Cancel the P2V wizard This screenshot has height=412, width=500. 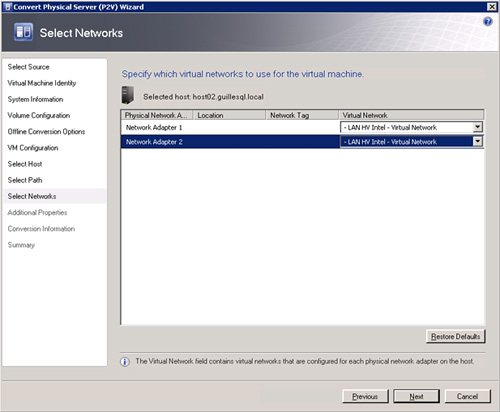pos(467,396)
